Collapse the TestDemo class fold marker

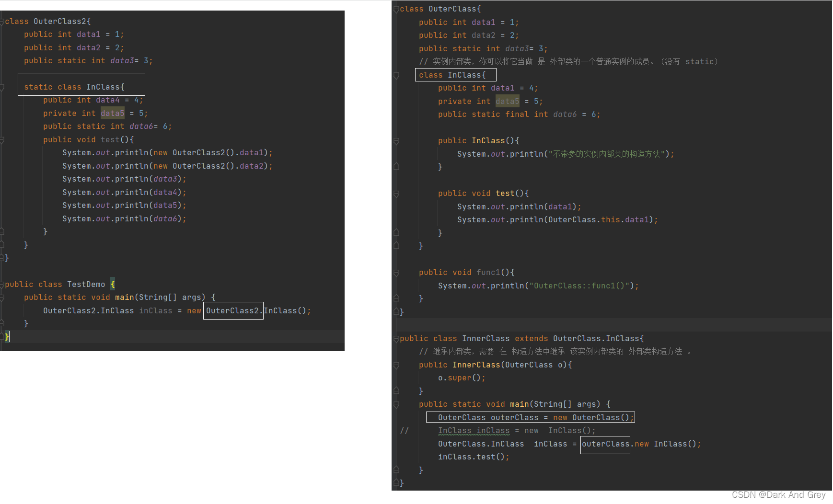[x=2, y=285]
